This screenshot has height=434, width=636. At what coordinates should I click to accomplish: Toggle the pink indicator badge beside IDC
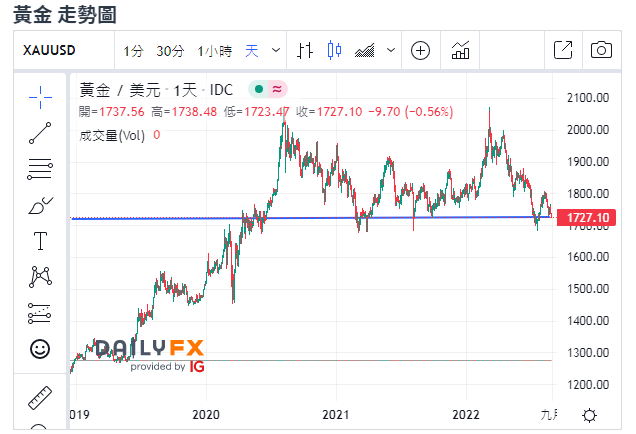[274, 88]
